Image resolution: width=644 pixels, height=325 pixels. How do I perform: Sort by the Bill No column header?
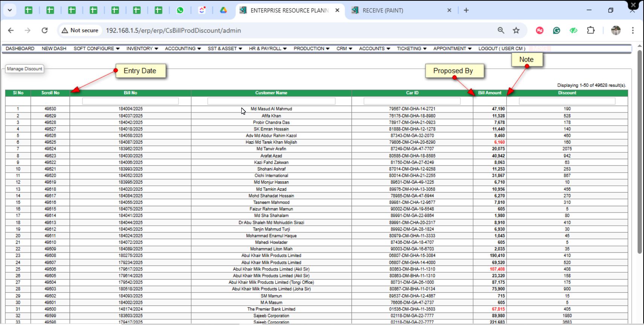(x=130, y=93)
